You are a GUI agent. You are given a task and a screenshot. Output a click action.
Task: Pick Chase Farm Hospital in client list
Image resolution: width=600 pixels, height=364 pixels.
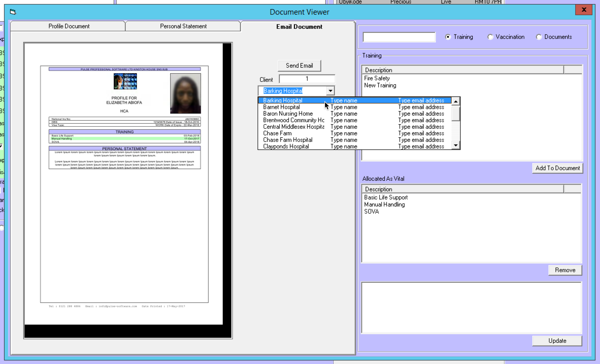(288, 140)
